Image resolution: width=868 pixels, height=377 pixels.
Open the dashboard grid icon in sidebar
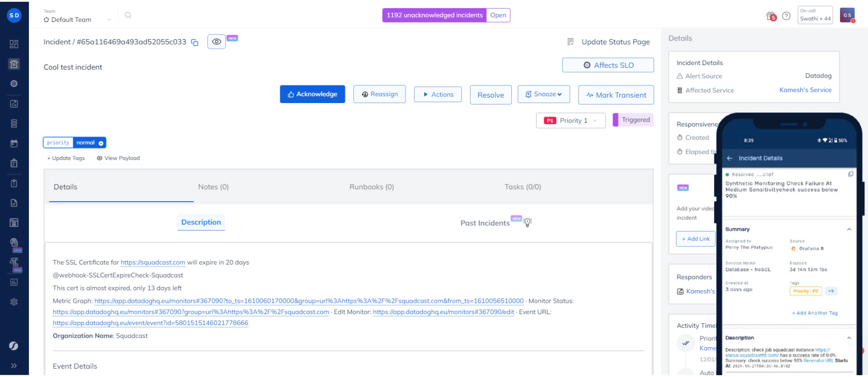(14, 44)
